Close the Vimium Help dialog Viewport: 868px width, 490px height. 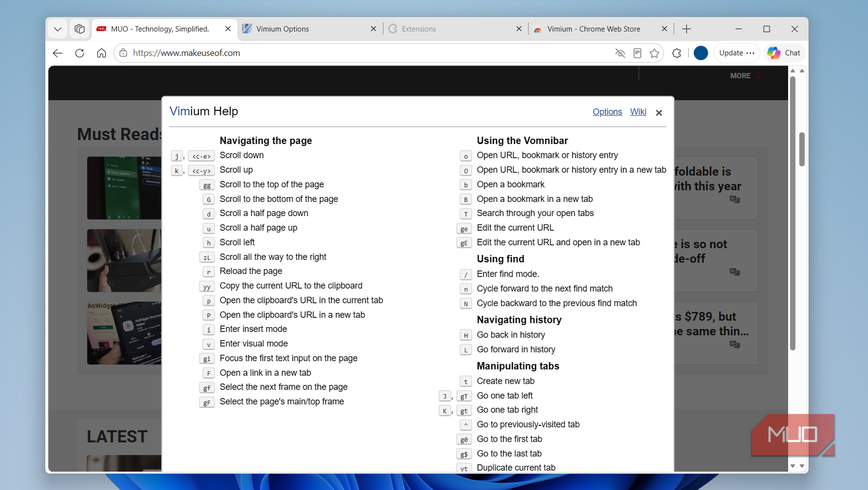point(659,113)
